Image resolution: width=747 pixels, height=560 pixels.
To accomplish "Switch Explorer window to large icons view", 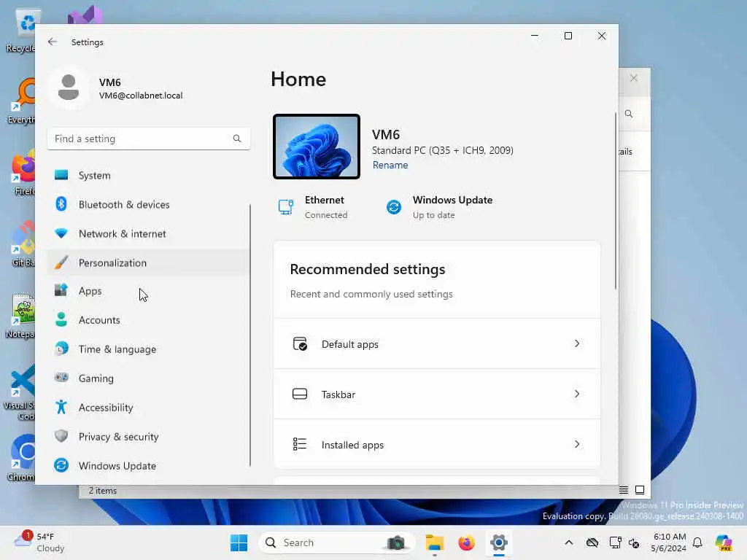I will pos(640,490).
